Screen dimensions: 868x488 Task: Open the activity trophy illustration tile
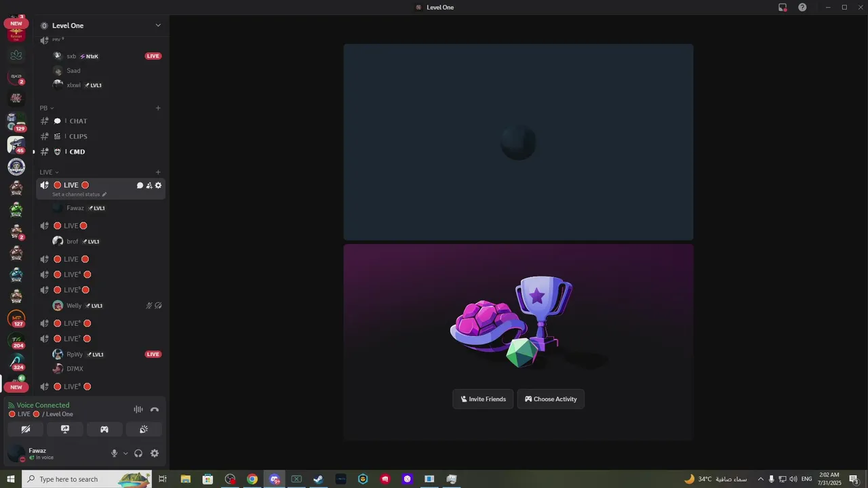(518, 342)
